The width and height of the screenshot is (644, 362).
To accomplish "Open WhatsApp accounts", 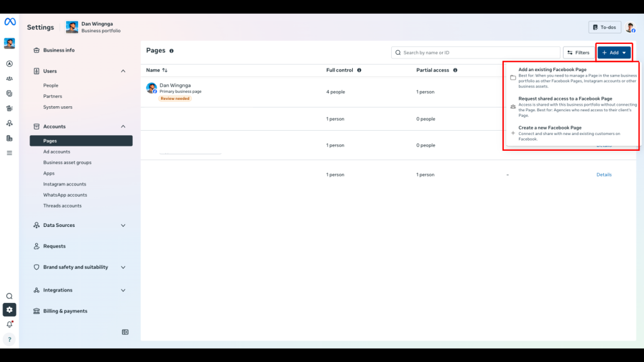I will [x=65, y=195].
